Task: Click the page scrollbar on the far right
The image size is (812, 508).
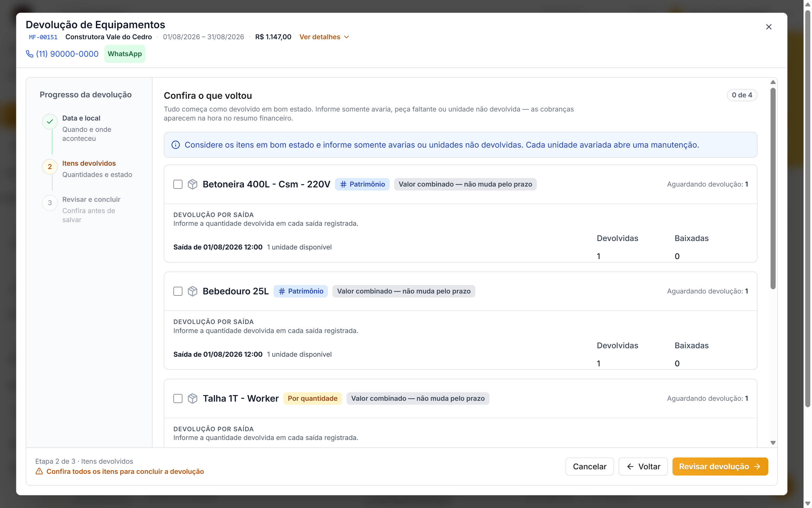Action: point(808,208)
